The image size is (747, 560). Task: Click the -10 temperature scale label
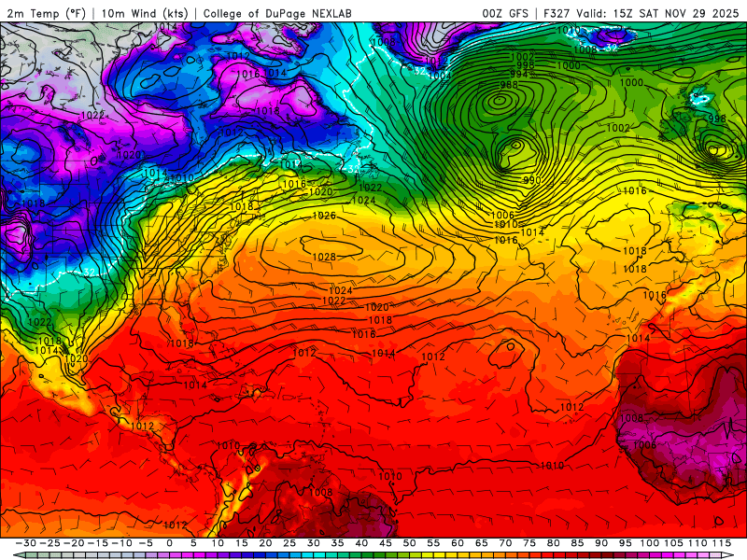pos(121,543)
